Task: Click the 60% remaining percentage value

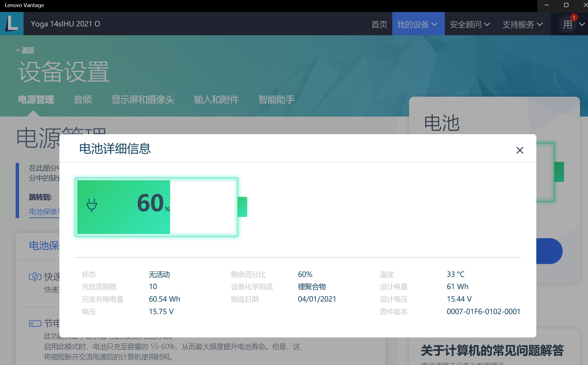Action: 305,274
